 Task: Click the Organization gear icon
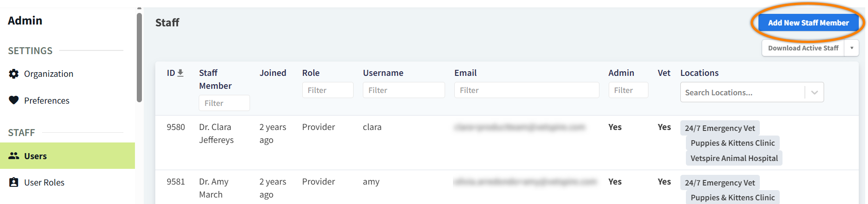coord(14,74)
